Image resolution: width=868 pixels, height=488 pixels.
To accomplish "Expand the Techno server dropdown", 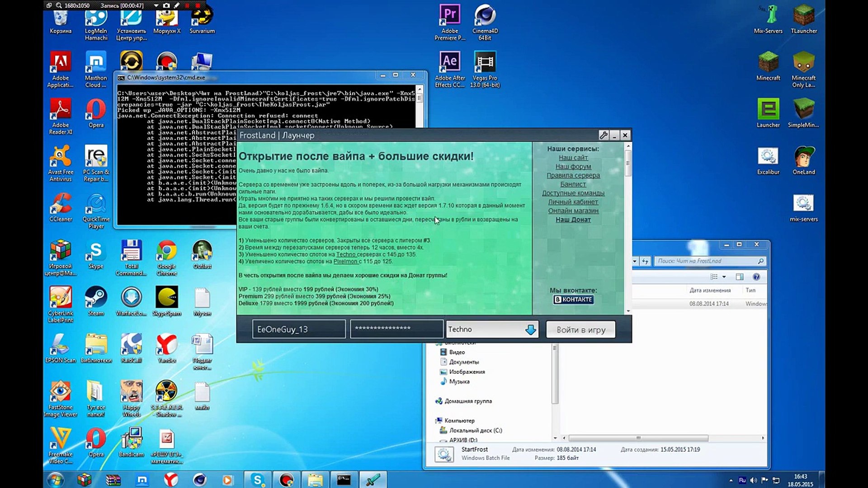I will click(x=531, y=329).
